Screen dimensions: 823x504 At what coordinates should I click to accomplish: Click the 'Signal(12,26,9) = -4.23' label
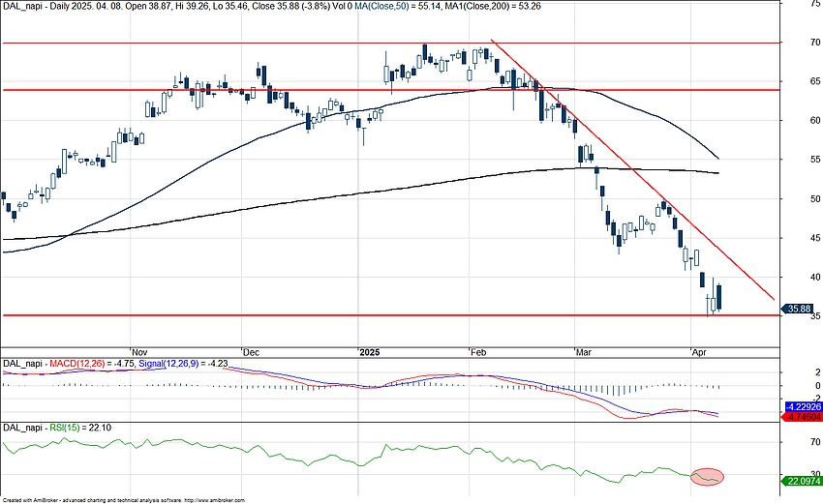point(183,364)
